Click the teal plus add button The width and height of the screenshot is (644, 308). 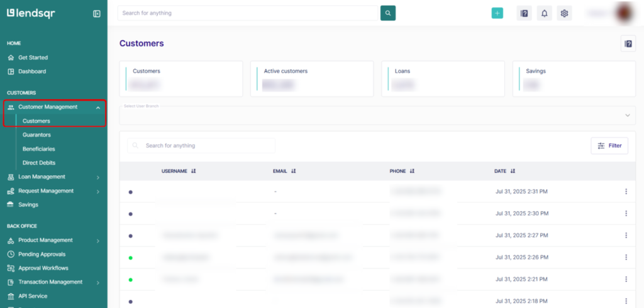(x=497, y=13)
